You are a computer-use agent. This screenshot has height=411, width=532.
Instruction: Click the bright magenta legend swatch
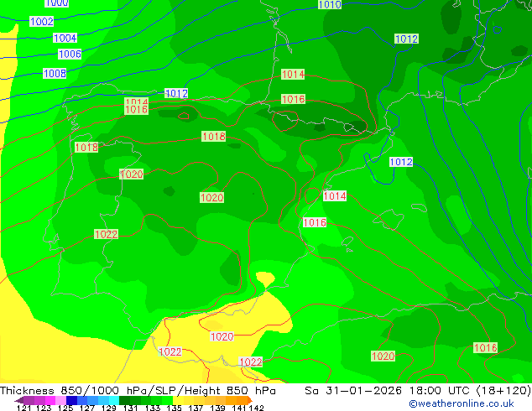pos(50,400)
